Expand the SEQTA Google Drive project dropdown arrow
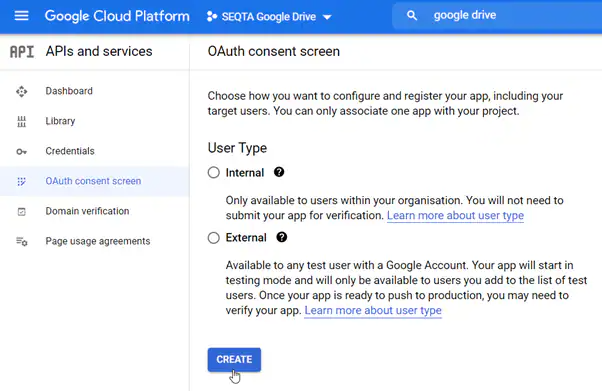This screenshot has width=602, height=391. [327, 17]
